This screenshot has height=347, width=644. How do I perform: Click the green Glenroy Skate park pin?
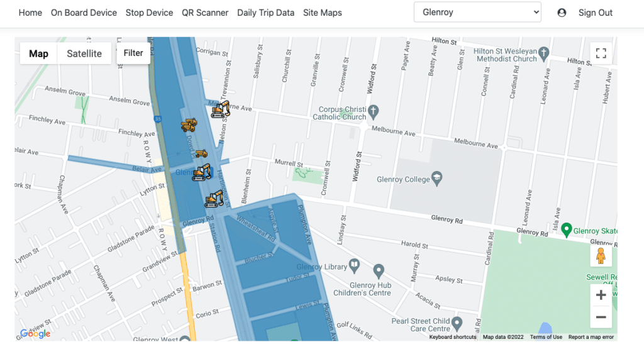click(567, 230)
